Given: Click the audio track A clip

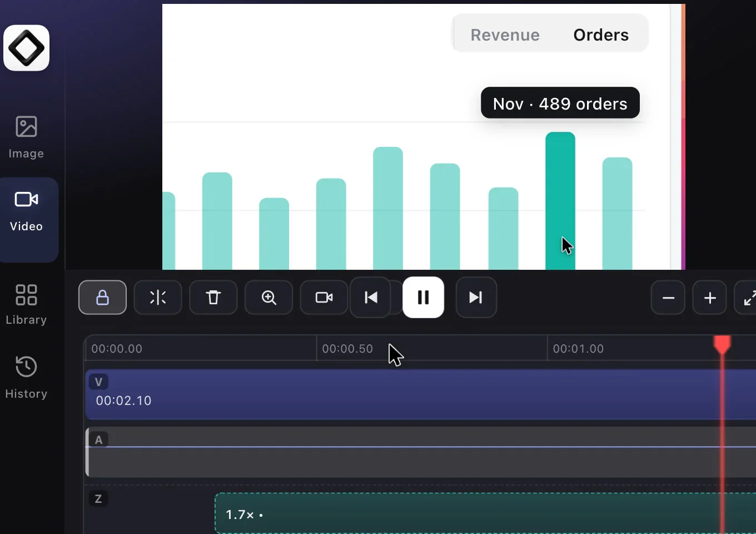Looking at the screenshot, I should pyautogui.click(x=420, y=452).
